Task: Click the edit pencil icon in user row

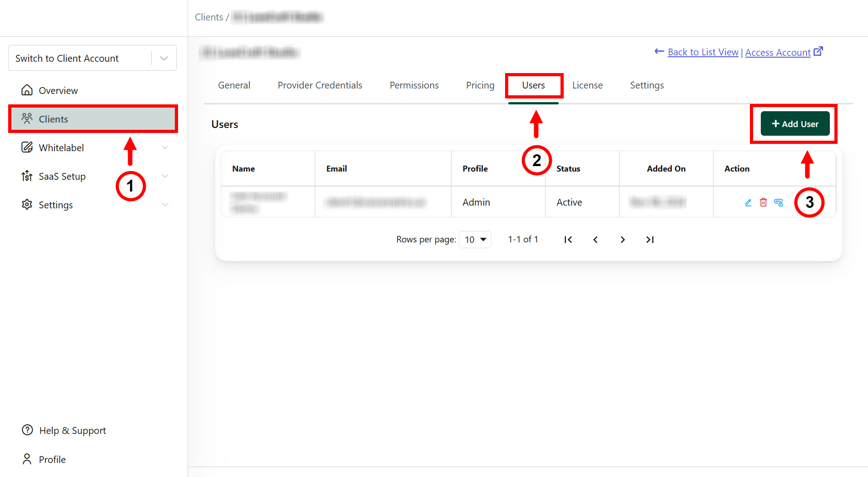Action: pos(748,202)
